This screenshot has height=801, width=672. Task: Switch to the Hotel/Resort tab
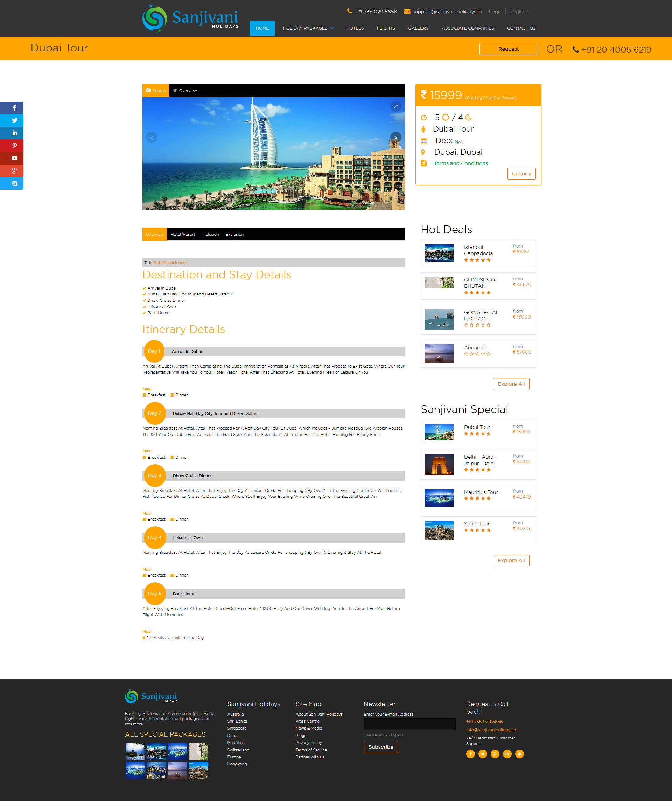tap(183, 234)
